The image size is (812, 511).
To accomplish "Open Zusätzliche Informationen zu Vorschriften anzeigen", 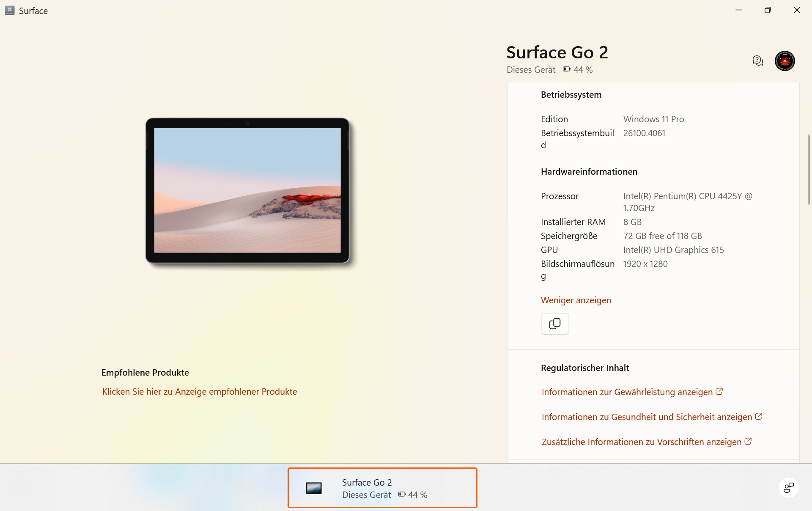I will click(641, 442).
